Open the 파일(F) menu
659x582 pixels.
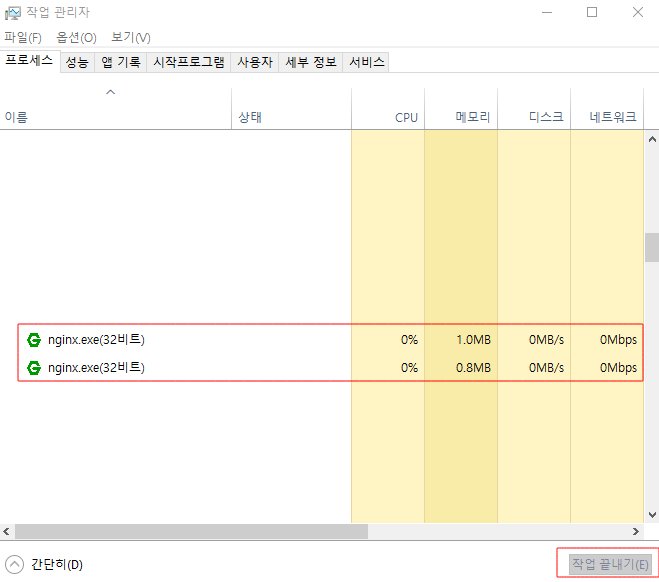(23, 37)
